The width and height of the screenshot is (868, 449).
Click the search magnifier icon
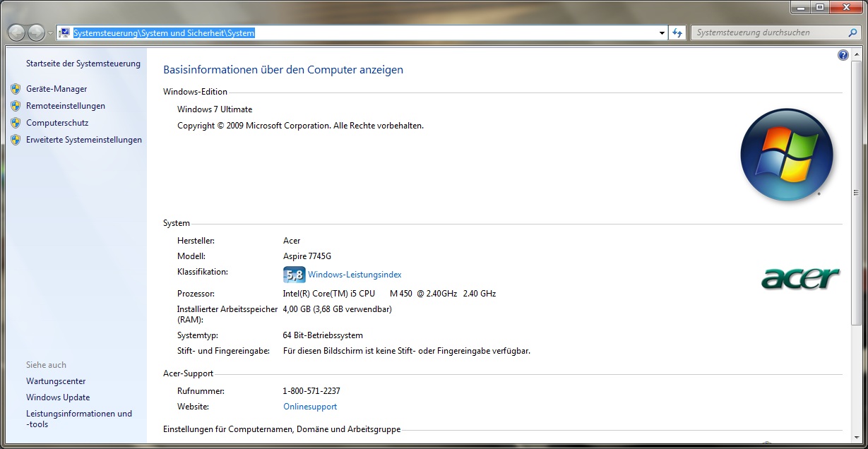(x=853, y=32)
